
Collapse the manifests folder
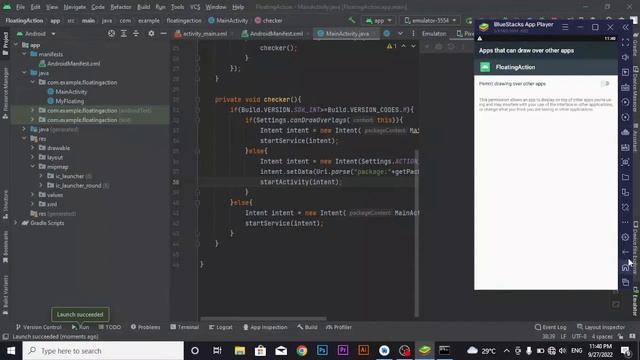click(25, 54)
